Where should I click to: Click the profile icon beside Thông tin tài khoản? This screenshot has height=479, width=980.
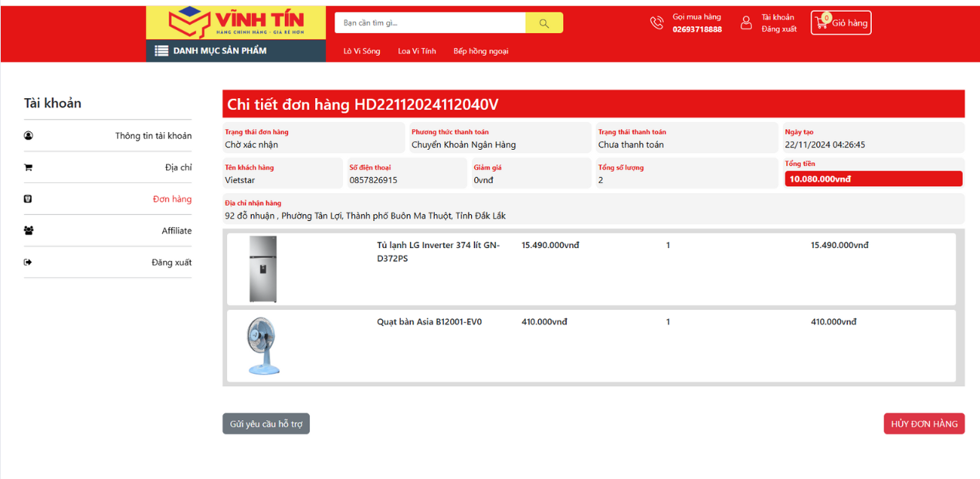coord(29,136)
